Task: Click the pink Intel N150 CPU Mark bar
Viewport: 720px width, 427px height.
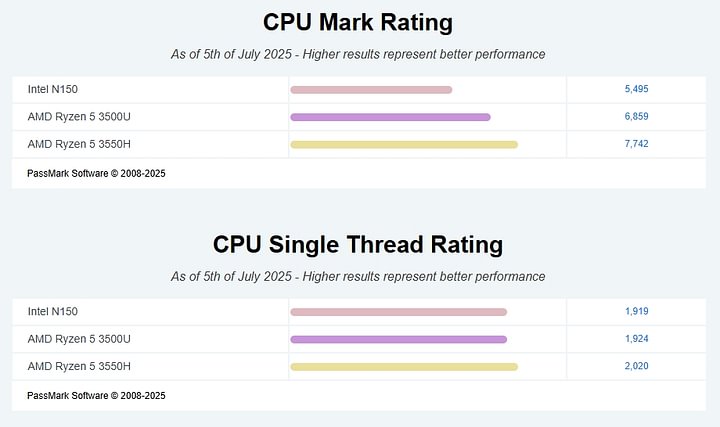Action: 371,90
